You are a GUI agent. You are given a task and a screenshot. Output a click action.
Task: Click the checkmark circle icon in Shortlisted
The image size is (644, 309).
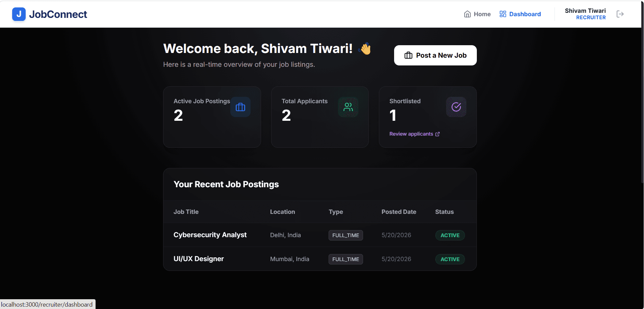456,107
